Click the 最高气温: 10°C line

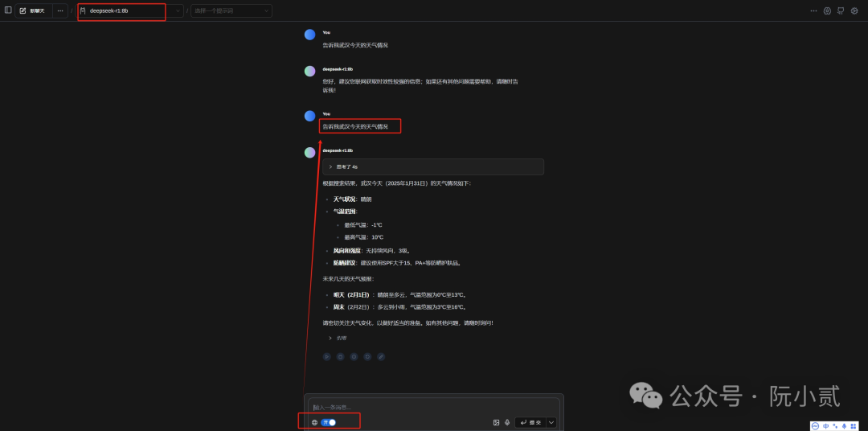364,237
